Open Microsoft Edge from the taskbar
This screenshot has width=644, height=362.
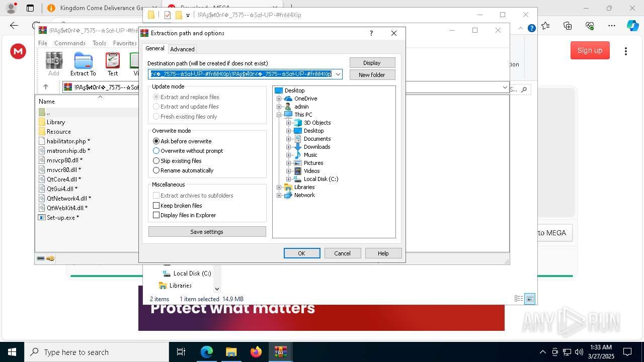207,352
